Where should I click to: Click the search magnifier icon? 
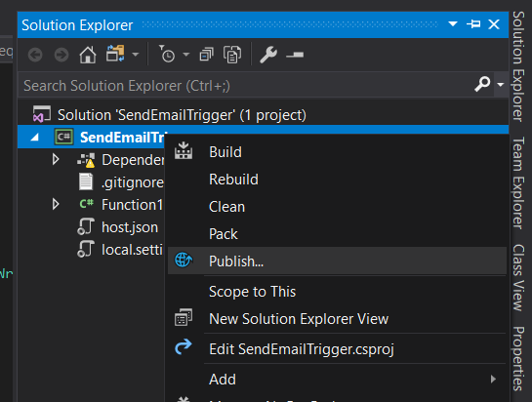[482, 84]
